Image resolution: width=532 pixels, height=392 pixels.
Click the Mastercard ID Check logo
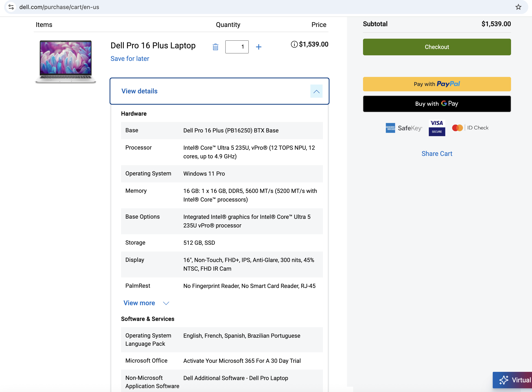click(470, 128)
